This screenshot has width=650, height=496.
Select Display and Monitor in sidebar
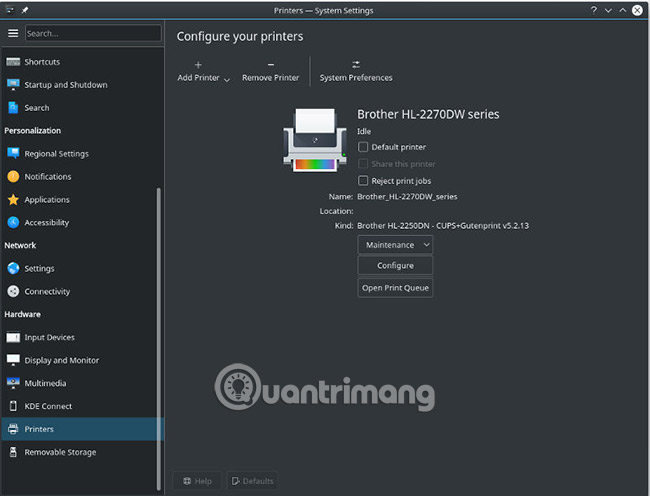tap(61, 360)
